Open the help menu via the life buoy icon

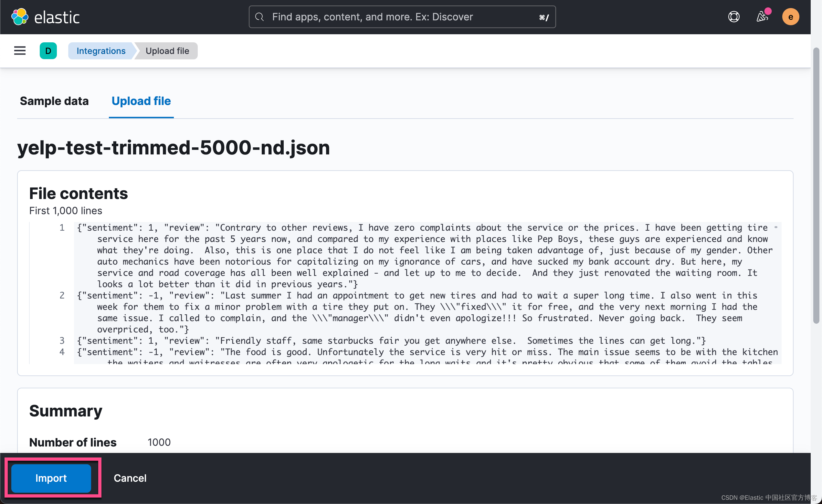point(733,17)
